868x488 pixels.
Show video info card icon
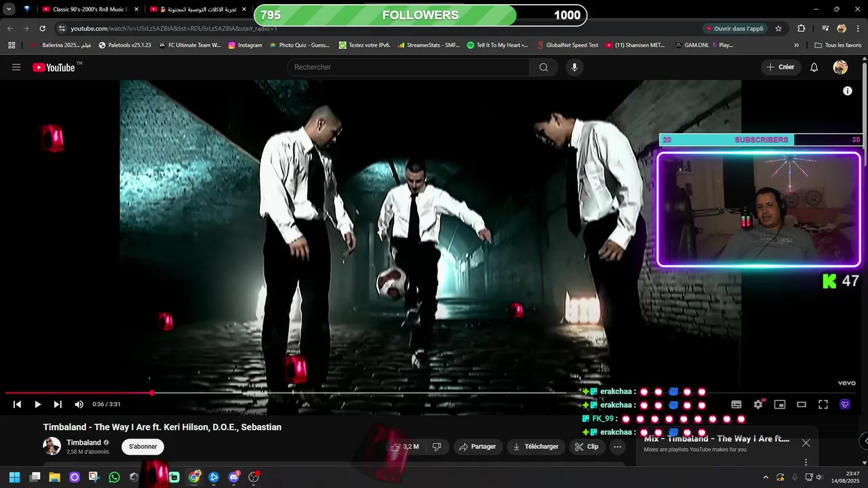tap(848, 91)
